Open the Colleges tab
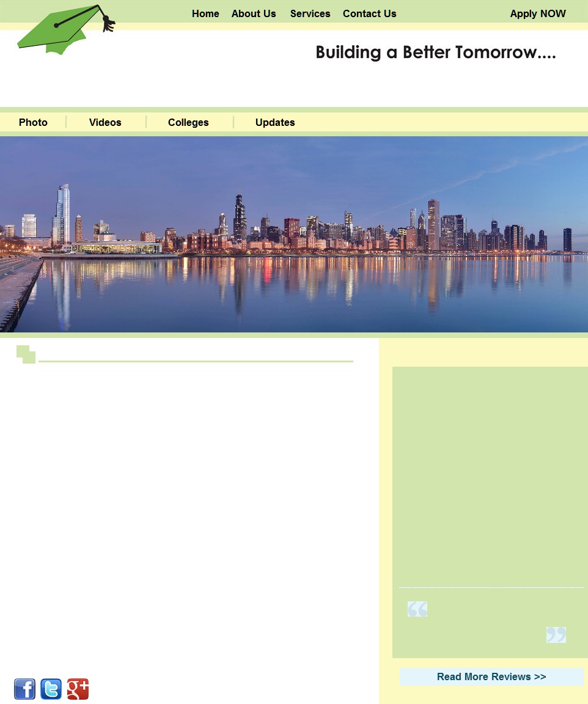This screenshot has height=704, width=588. [188, 123]
